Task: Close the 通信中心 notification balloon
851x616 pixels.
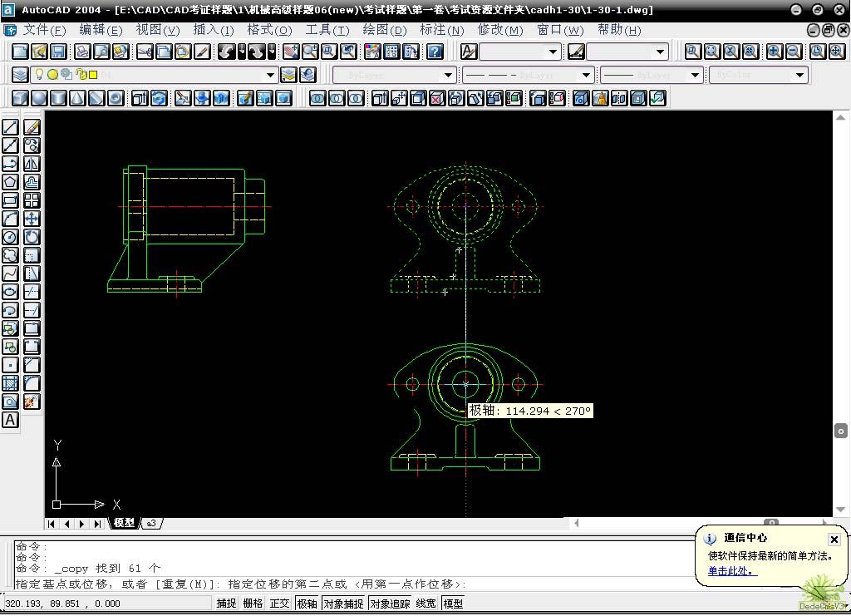Action: pos(834,540)
